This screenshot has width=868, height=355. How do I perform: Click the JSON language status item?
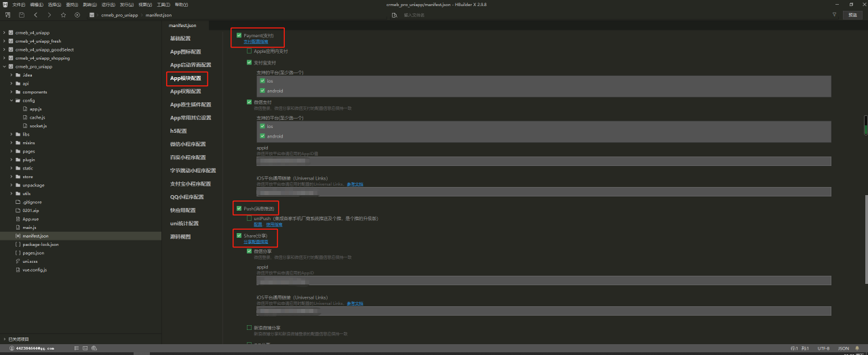(x=844, y=348)
